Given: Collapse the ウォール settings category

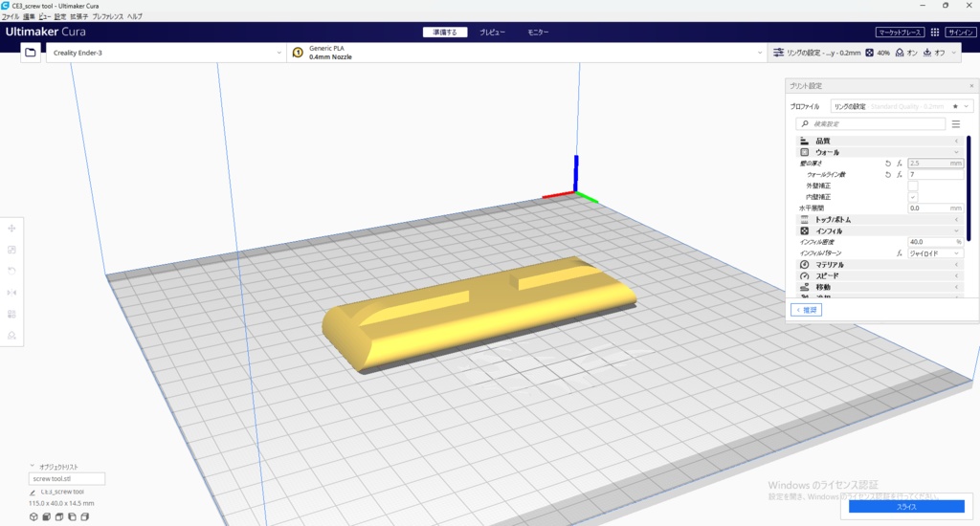Looking at the screenshot, I should point(880,152).
